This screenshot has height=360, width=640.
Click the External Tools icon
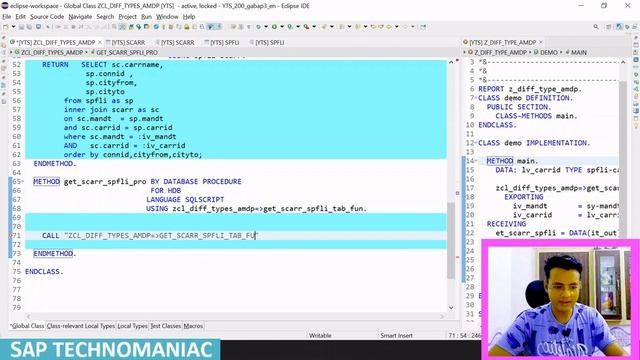[306, 27]
